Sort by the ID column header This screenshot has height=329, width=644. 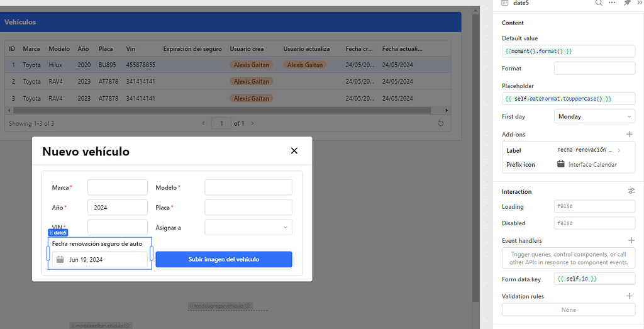coord(12,49)
